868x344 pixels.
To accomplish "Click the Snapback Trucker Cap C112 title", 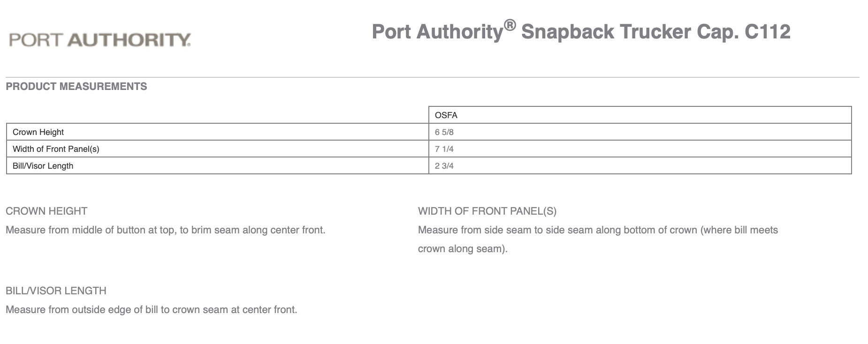I will [x=581, y=32].
